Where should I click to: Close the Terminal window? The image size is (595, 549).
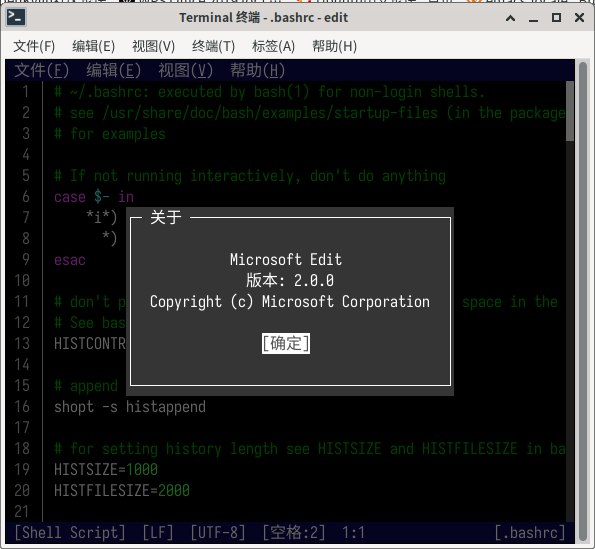(x=579, y=17)
